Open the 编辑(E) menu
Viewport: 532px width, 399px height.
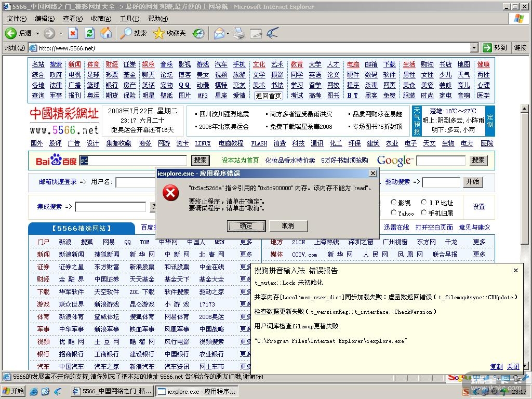(x=45, y=19)
